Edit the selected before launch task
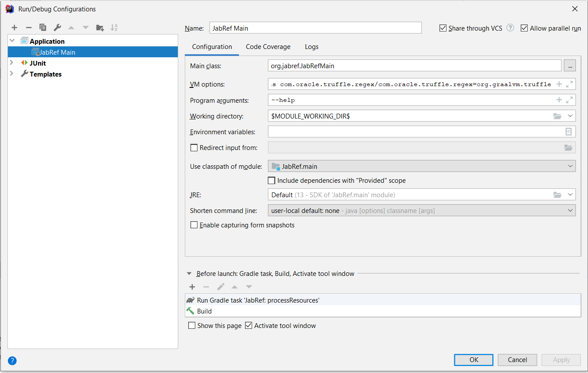 [x=221, y=287]
